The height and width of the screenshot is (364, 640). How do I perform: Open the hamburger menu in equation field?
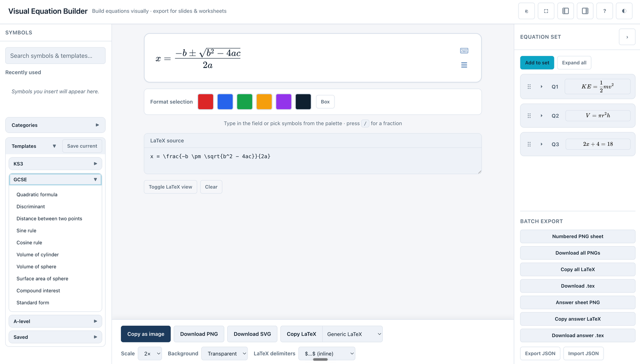464,65
